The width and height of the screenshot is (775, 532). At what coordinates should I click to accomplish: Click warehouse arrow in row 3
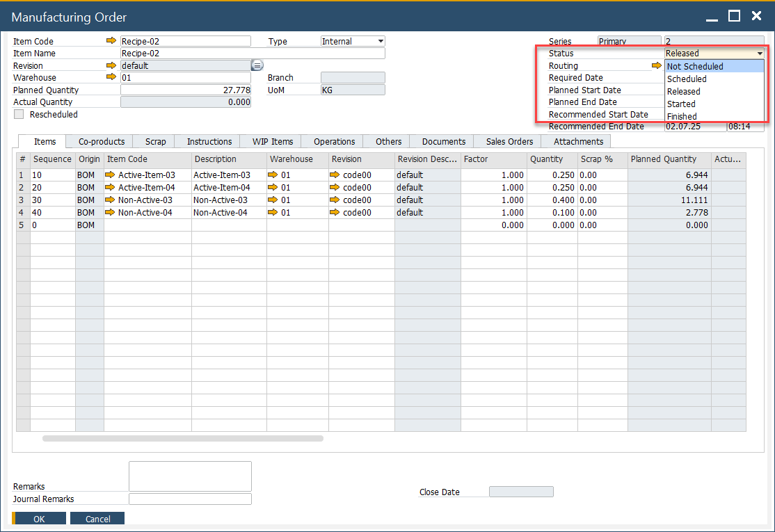pos(273,200)
